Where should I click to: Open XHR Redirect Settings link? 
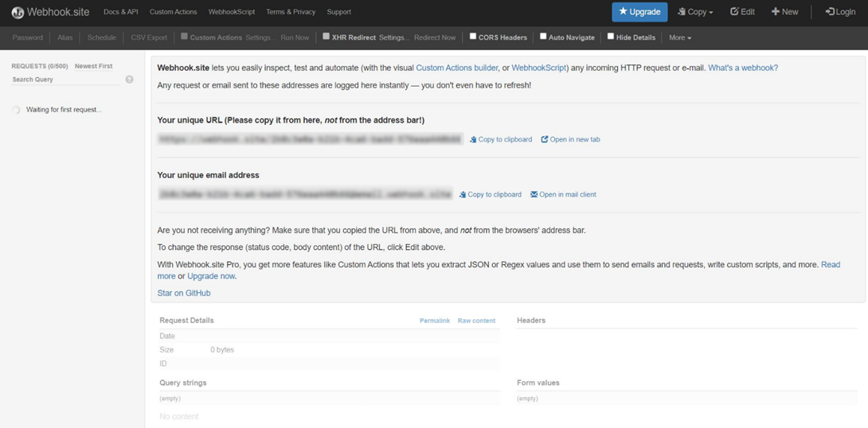394,37
